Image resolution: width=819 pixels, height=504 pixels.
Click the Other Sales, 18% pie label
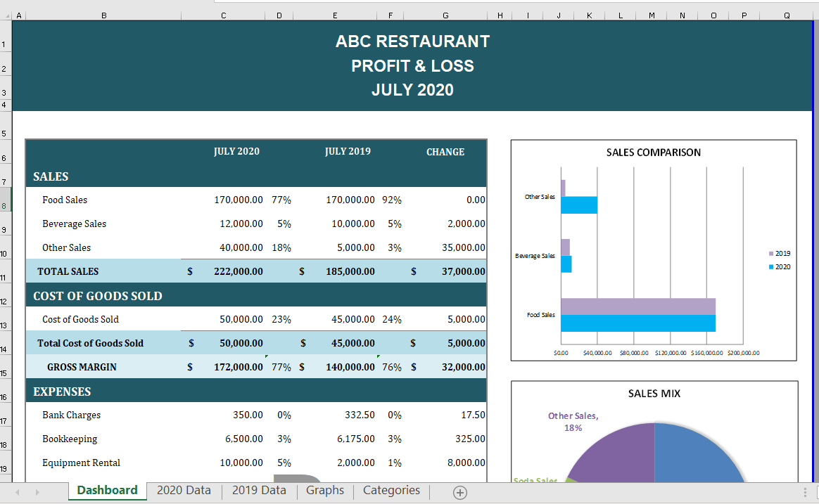click(x=573, y=422)
